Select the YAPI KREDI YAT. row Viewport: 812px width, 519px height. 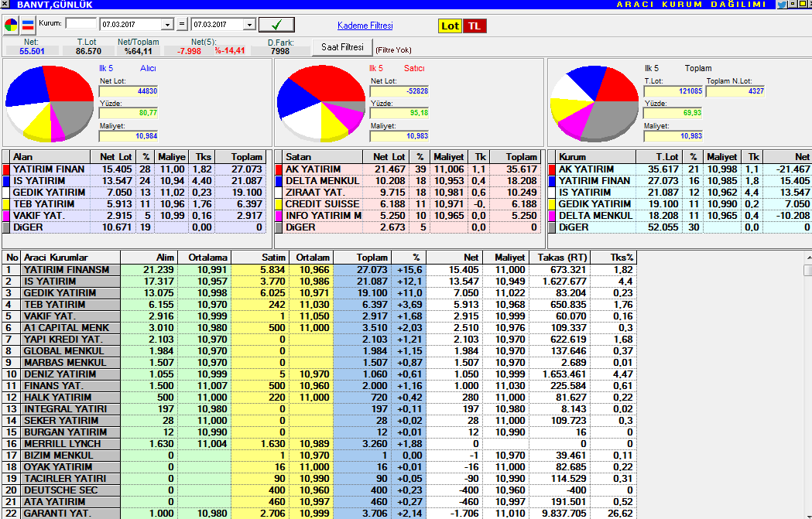click(320, 340)
